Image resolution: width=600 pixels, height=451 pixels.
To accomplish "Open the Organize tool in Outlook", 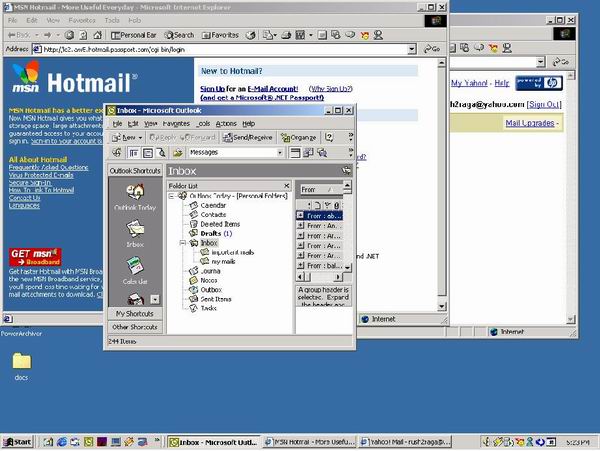I will pos(298,137).
